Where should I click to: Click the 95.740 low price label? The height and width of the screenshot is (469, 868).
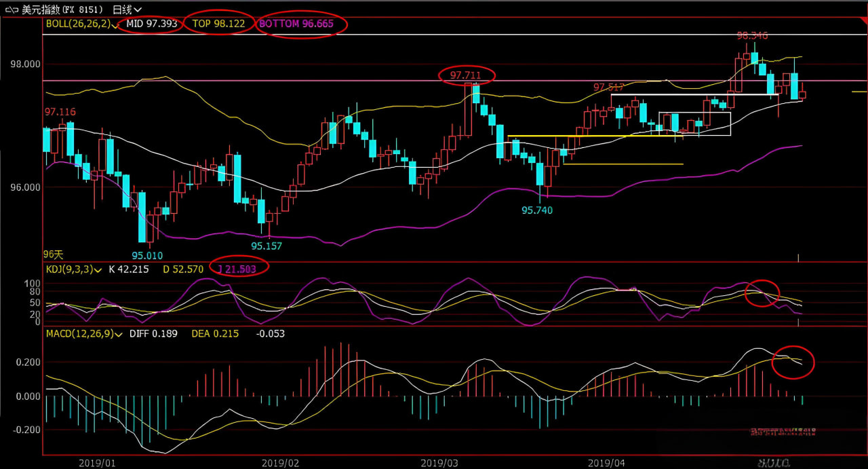[x=536, y=210]
